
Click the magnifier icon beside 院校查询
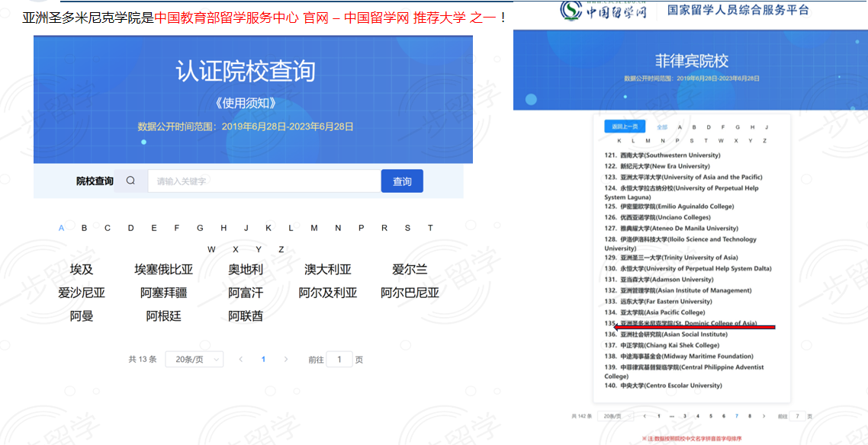130,181
